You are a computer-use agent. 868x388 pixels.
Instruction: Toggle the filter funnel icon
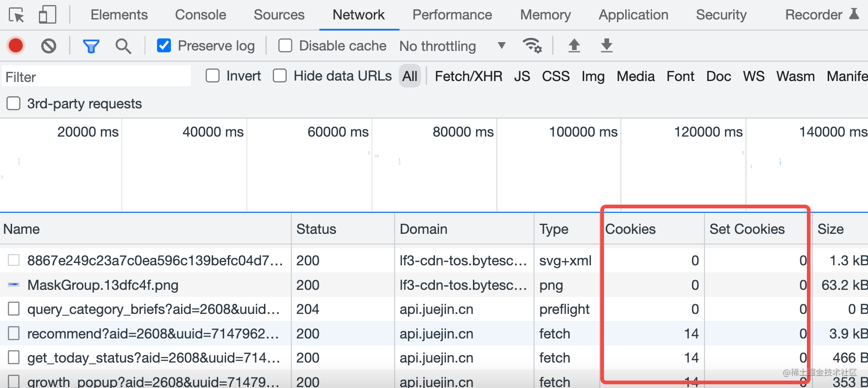point(91,46)
